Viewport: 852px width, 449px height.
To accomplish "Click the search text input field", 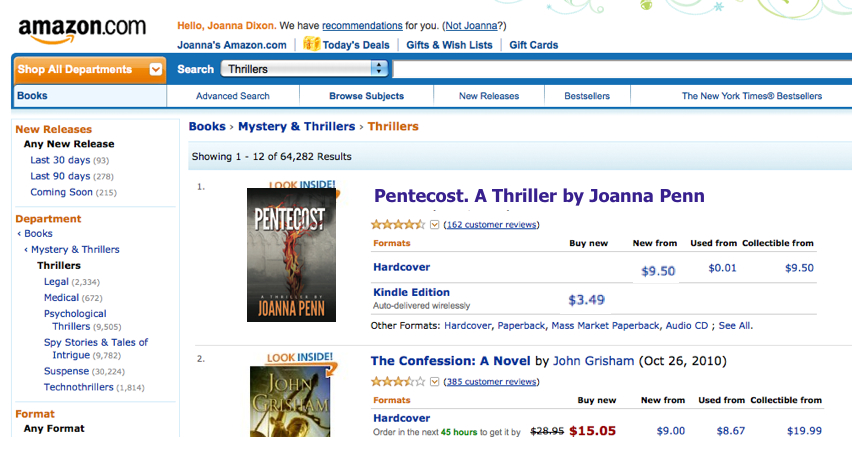I will click(622, 69).
